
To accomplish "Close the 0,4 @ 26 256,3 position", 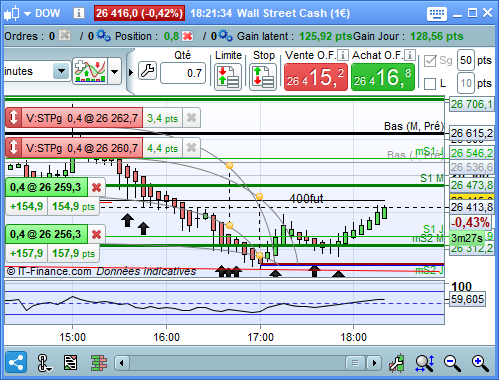I will pyautogui.click(x=96, y=235).
